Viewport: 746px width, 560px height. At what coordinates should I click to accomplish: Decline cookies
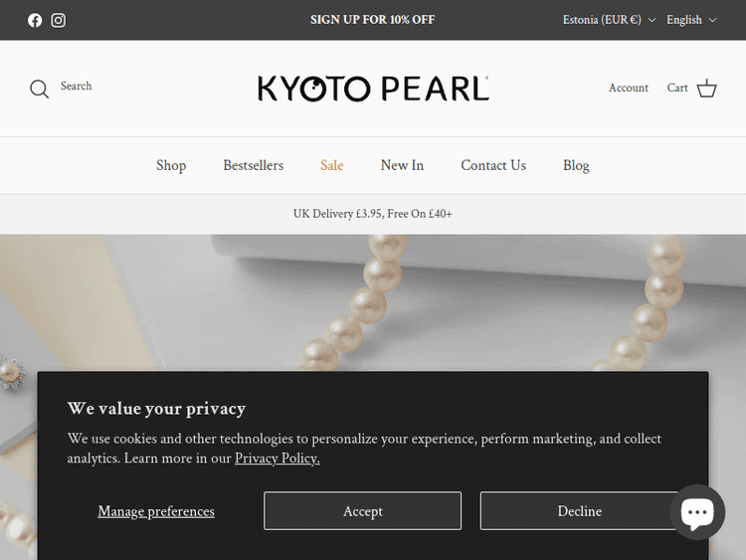[x=580, y=510]
